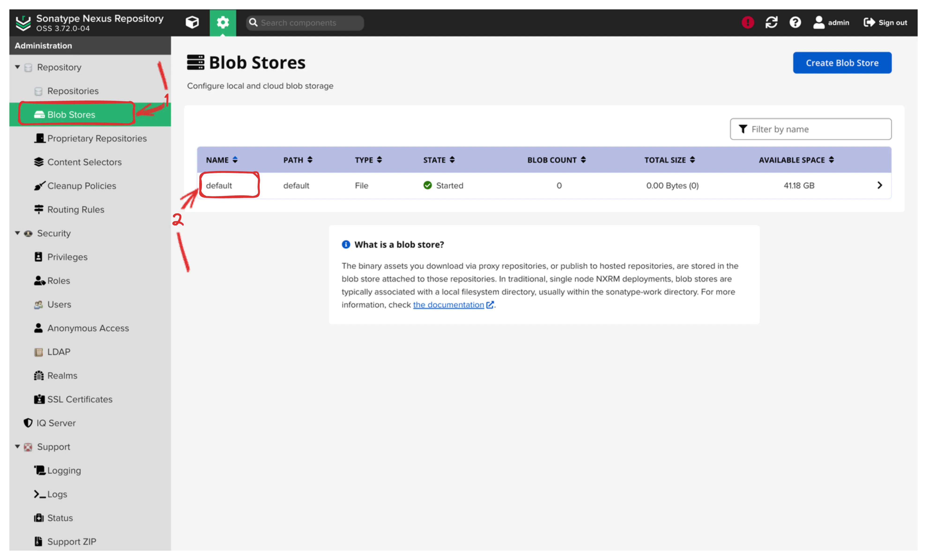Viewport: 927px width, 560px height.
Task: Open the help question mark icon
Action: (x=795, y=22)
